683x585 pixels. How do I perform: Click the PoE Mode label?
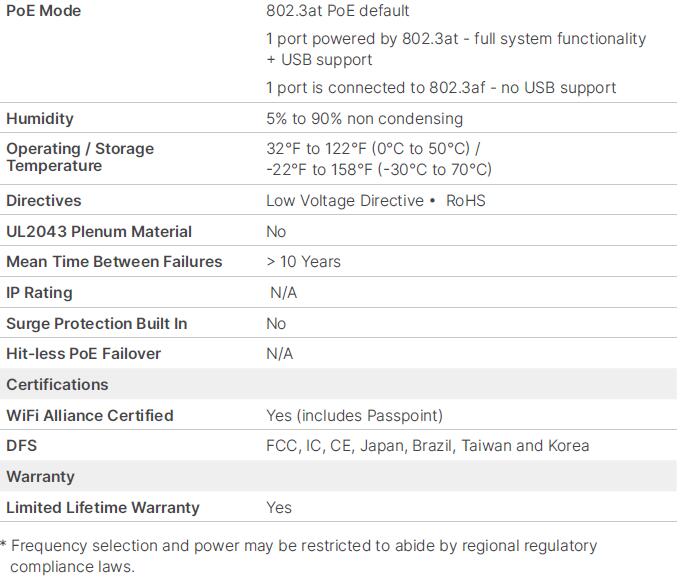tap(44, 11)
